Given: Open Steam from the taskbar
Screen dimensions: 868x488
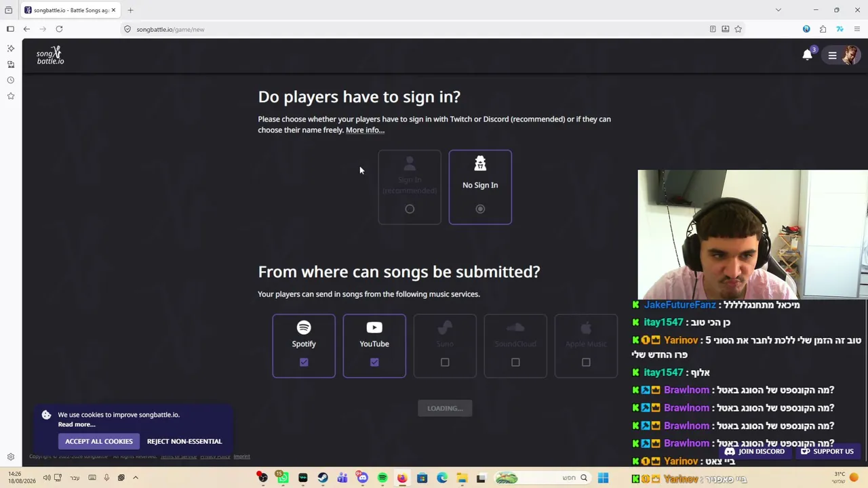Looking at the screenshot, I should pos(323,478).
